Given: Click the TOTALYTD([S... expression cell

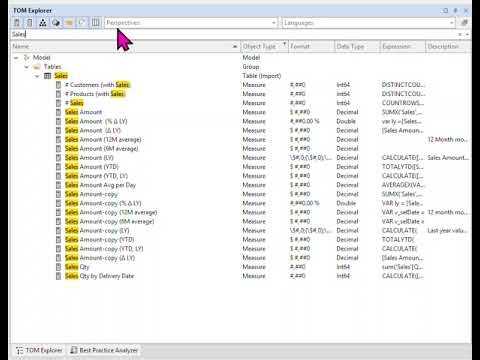Looking at the screenshot, I should [x=403, y=167].
